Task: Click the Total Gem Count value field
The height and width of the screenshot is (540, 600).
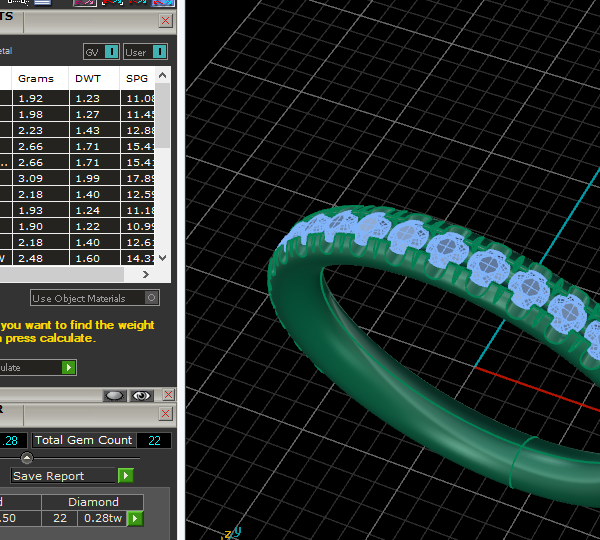Action: pyautogui.click(x=155, y=440)
